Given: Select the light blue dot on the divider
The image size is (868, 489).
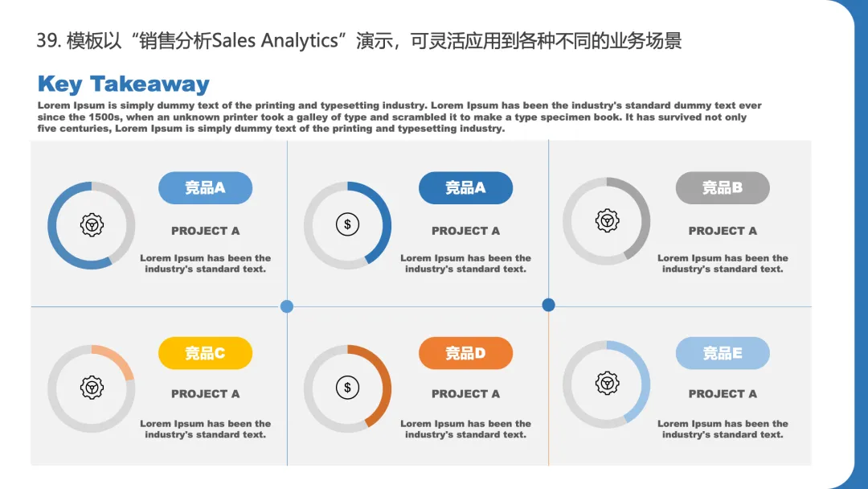Looking at the screenshot, I should click(x=287, y=306).
